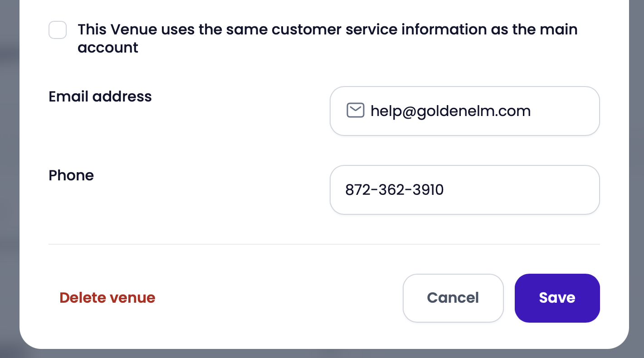Focus the help@goldenelm.com email input
Viewport: 644px width, 358px height.
(x=465, y=111)
